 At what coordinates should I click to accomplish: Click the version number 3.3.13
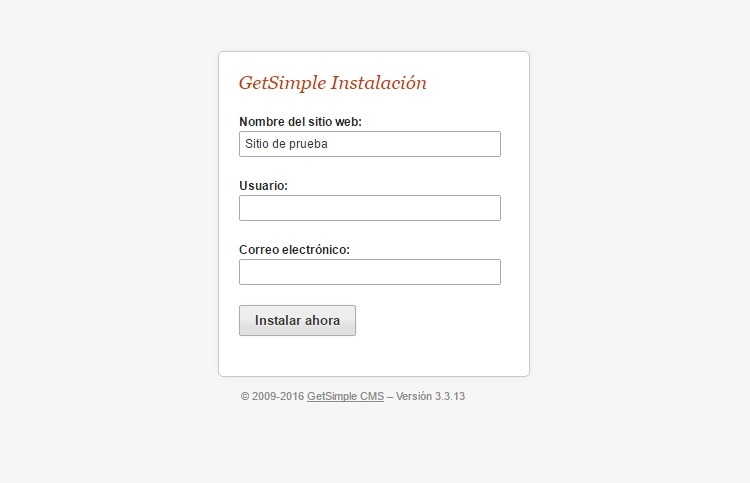pyautogui.click(x=450, y=396)
